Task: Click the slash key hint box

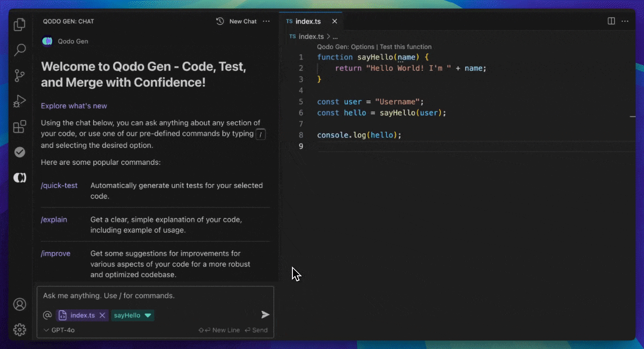Action: pyautogui.click(x=260, y=134)
